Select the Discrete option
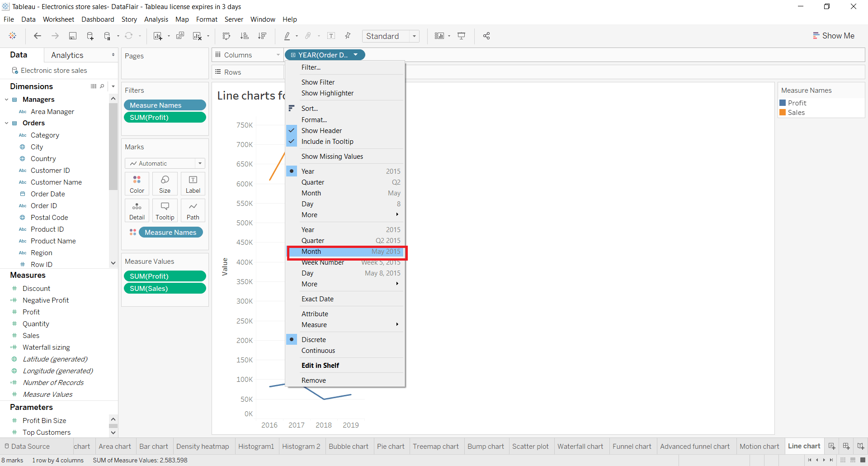The height and width of the screenshot is (466, 868). coord(345,339)
